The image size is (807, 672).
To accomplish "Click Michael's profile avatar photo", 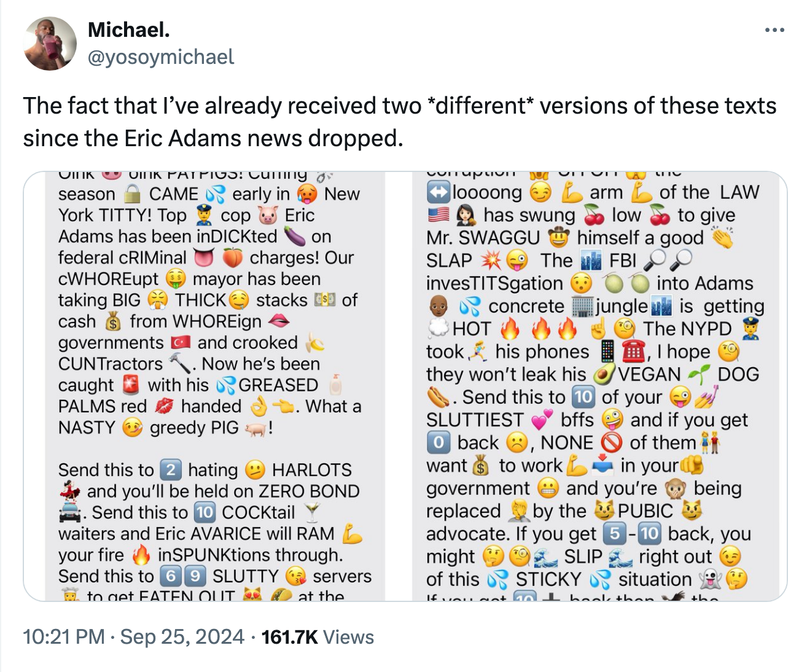I will (50, 44).
